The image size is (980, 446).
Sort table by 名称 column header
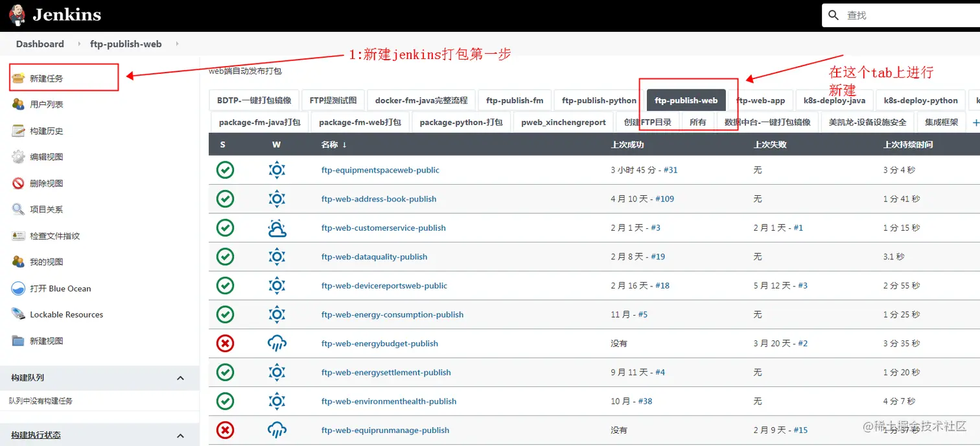334,145
